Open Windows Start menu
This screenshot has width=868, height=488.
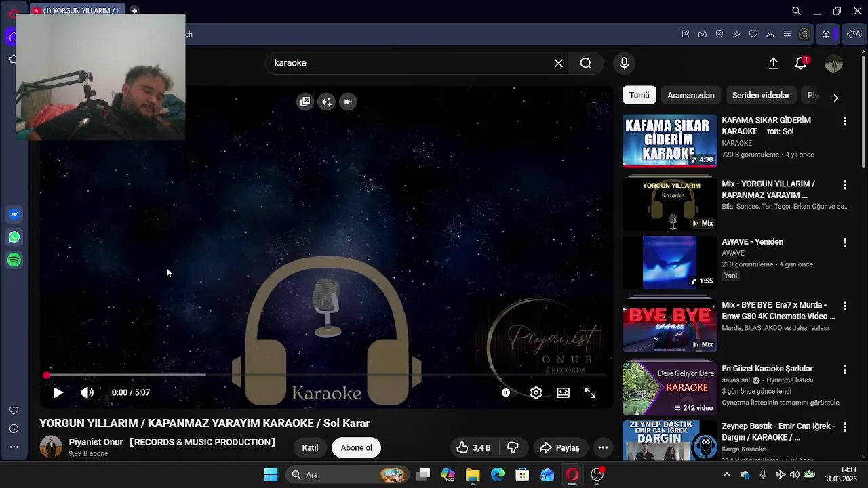click(x=271, y=474)
